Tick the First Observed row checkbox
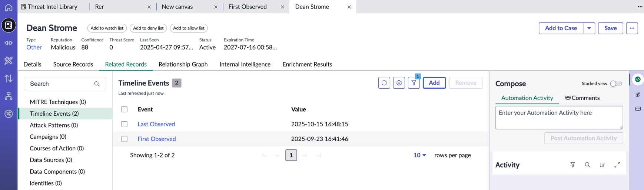This screenshot has height=190, width=644. [125, 139]
